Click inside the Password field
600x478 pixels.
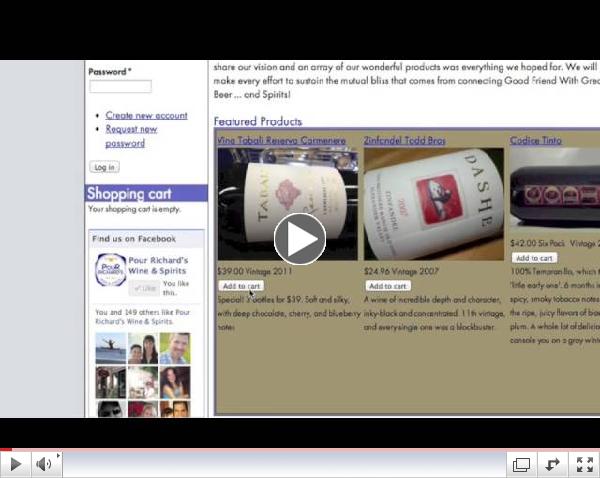120,87
